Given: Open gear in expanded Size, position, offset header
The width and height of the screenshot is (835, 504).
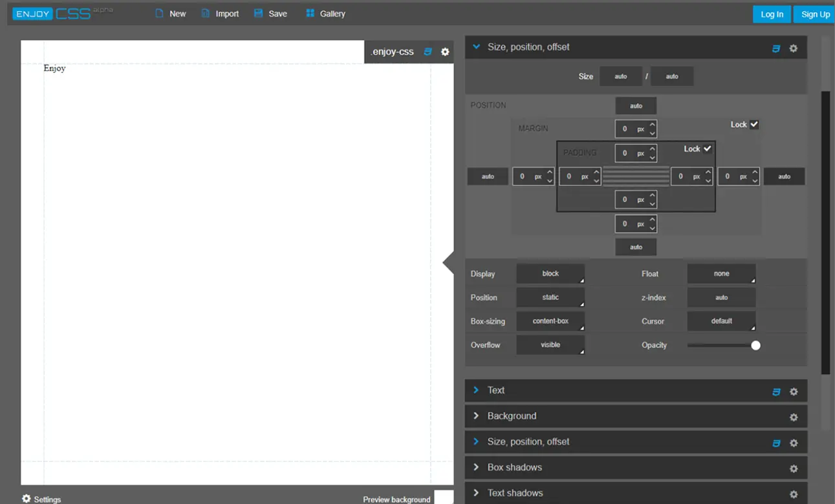Looking at the screenshot, I should pyautogui.click(x=794, y=48).
